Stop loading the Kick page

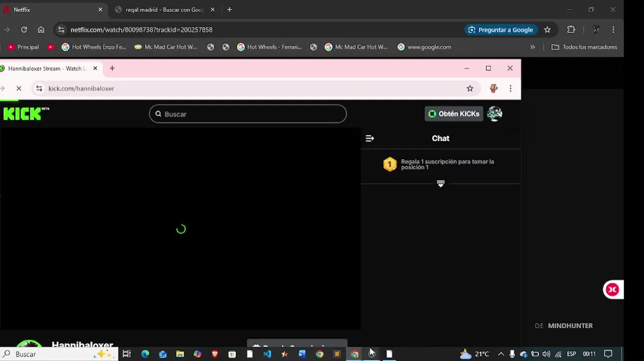(19, 88)
